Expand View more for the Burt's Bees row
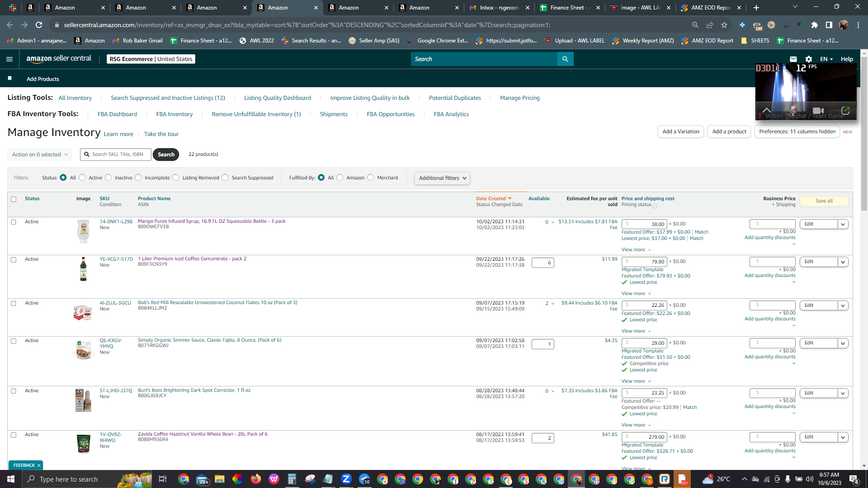The width and height of the screenshot is (868, 488). [636, 425]
